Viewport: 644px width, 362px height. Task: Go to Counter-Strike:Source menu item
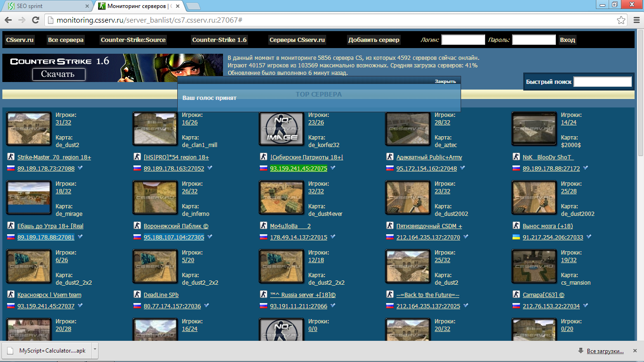(x=133, y=40)
